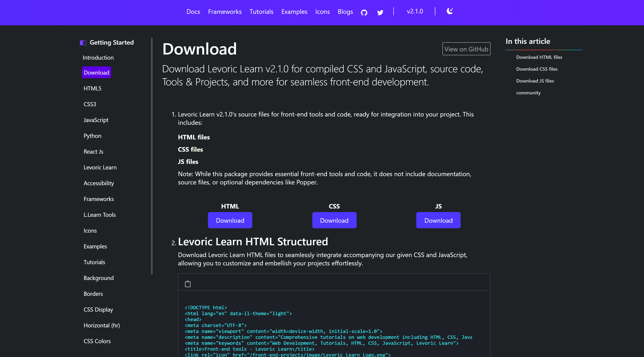The width and height of the screenshot is (644, 357).
Task: Open Examples in top navigation
Action: [x=294, y=12]
